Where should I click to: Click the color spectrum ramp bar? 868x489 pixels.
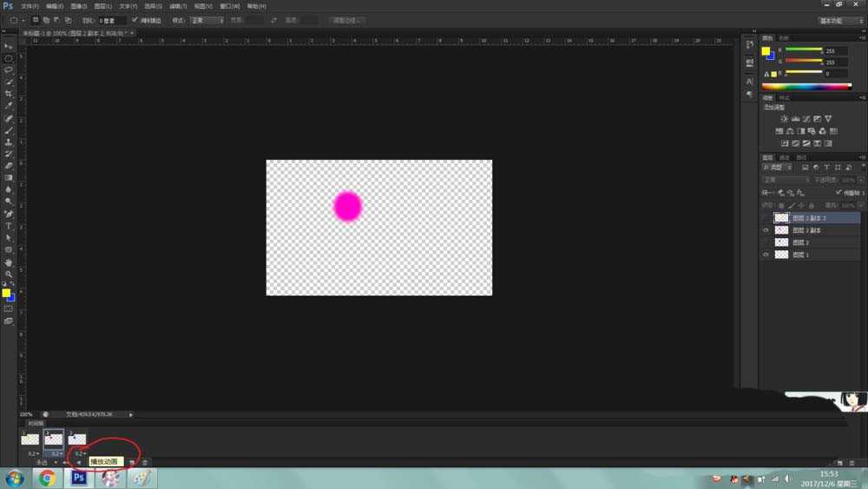pos(806,86)
